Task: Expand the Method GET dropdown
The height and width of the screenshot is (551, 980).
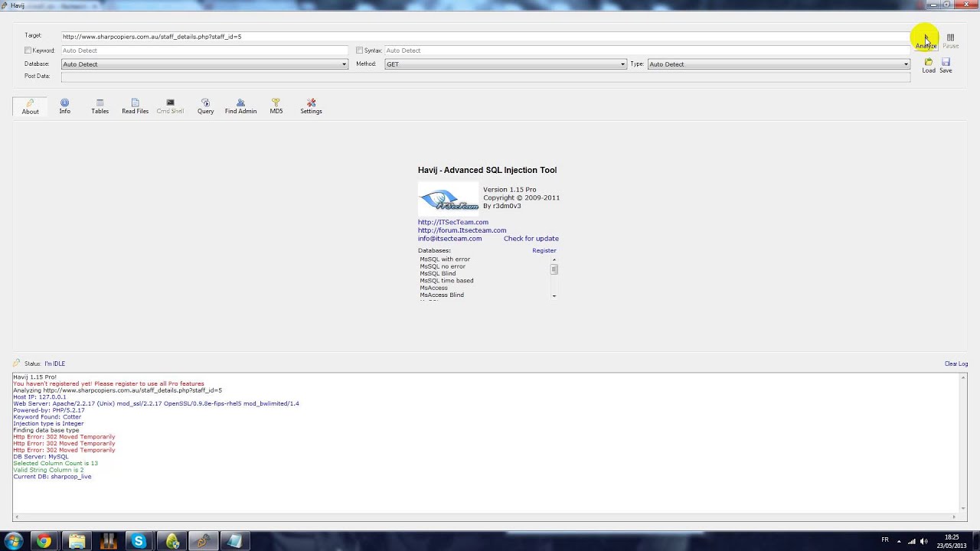Action: coord(622,64)
